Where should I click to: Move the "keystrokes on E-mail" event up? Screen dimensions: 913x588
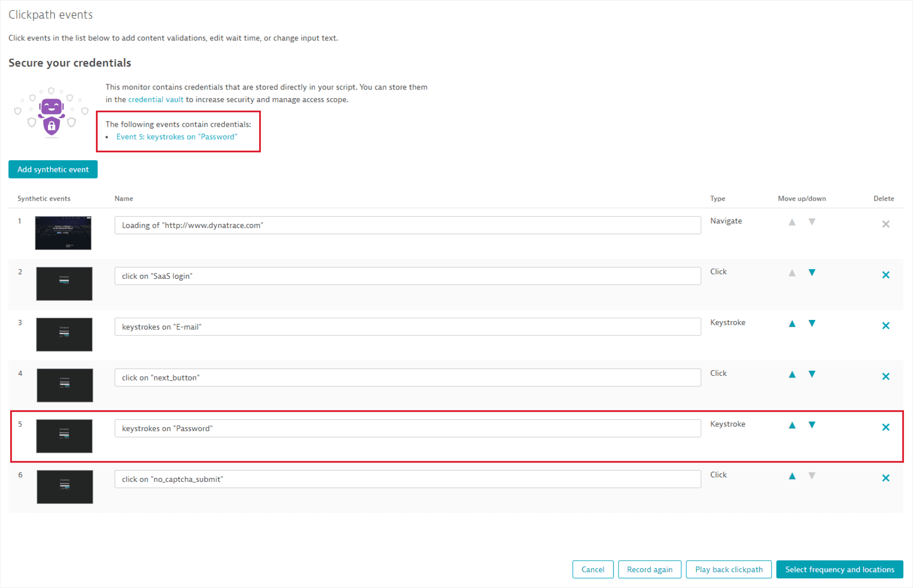click(792, 323)
